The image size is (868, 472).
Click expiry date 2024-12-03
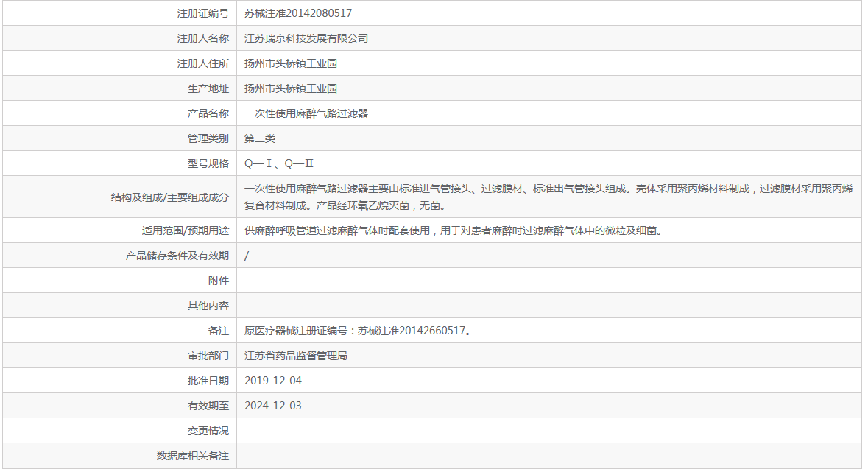pos(273,406)
